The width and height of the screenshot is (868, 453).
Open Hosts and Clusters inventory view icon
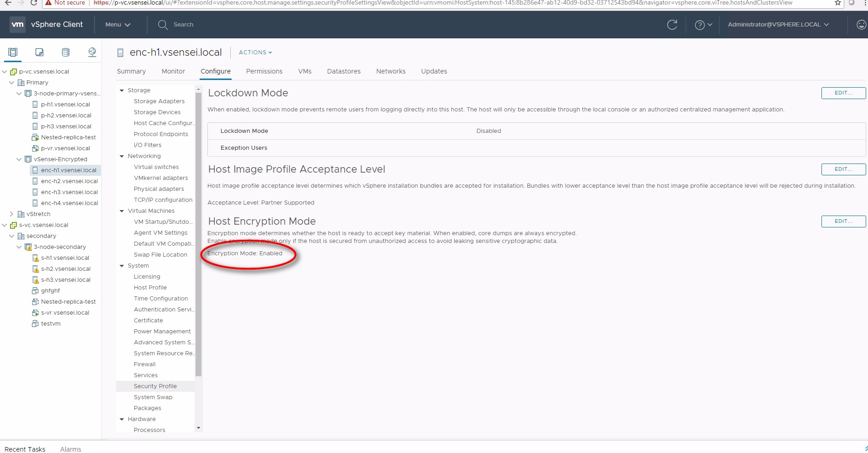(13, 52)
